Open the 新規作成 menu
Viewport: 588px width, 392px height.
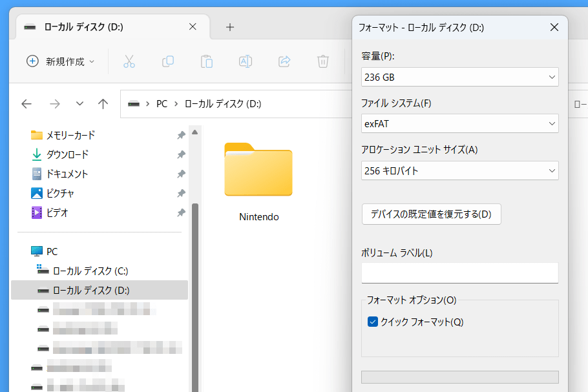click(x=60, y=61)
